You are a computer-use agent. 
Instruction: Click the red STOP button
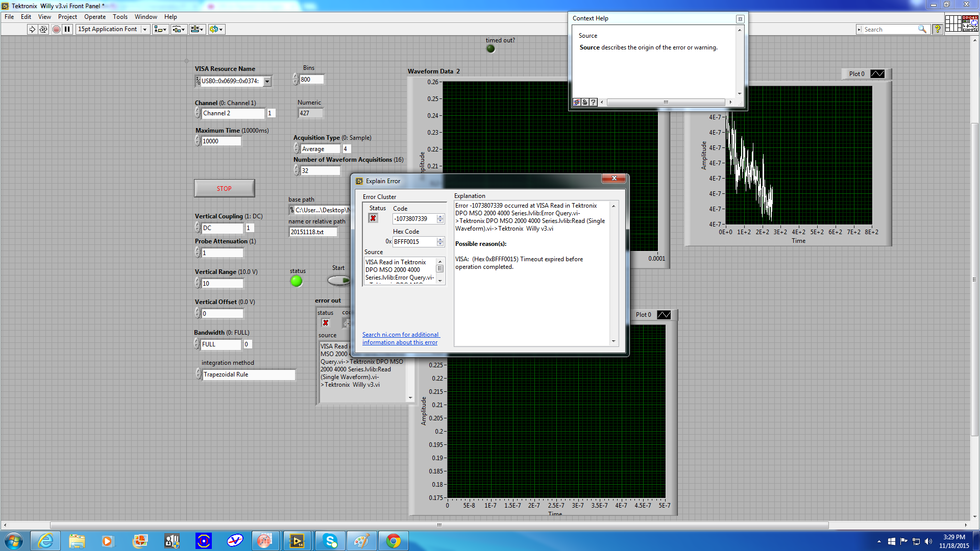tap(224, 188)
